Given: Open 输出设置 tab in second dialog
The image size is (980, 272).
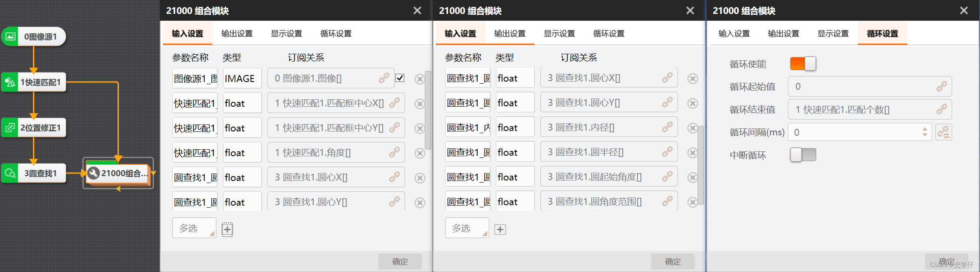Looking at the screenshot, I should coord(510,33).
